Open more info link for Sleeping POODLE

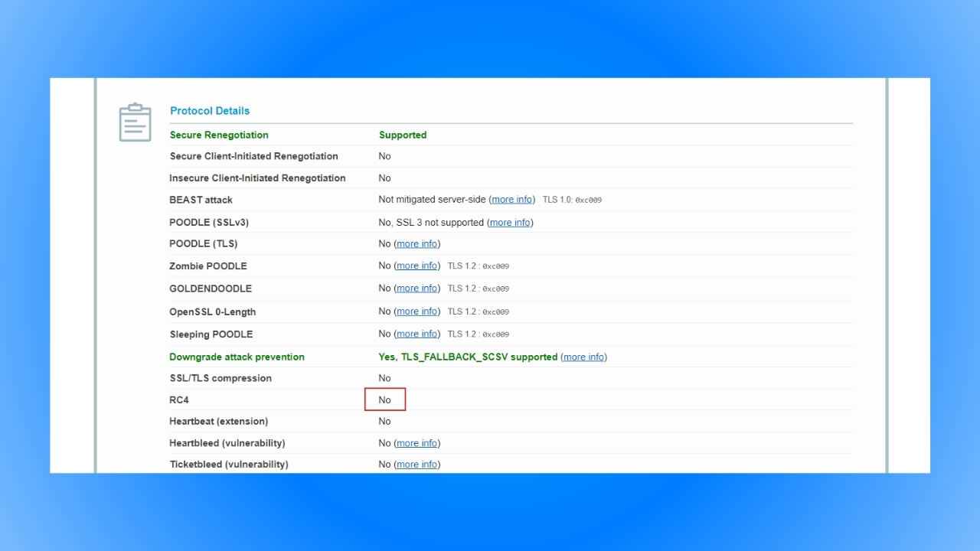click(x=417, y=334)
